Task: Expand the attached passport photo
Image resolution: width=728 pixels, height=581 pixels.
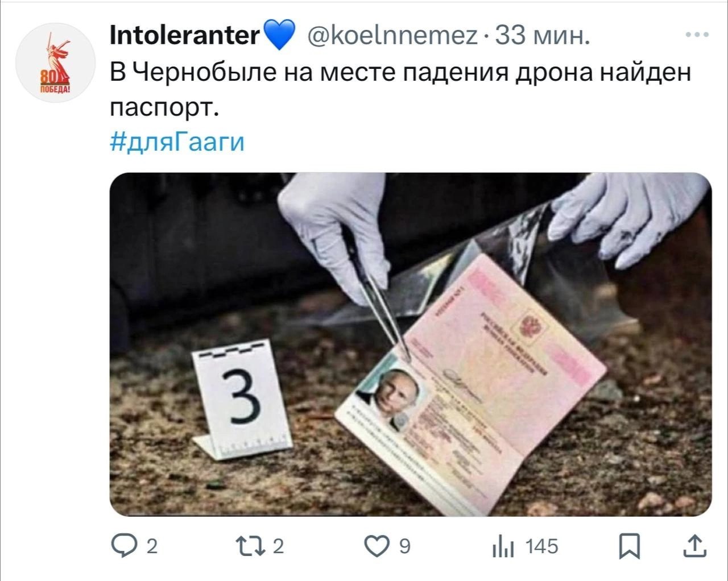Action: coord(410,344)
